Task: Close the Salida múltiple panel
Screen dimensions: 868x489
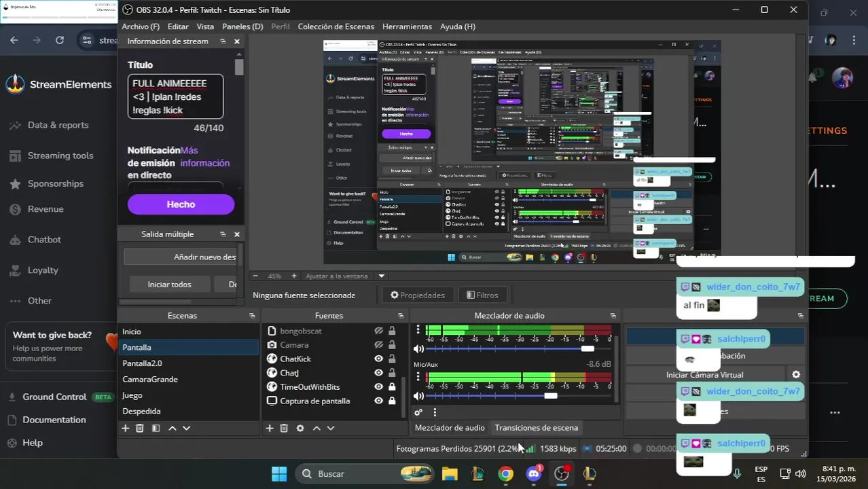Action: point(237,234)
